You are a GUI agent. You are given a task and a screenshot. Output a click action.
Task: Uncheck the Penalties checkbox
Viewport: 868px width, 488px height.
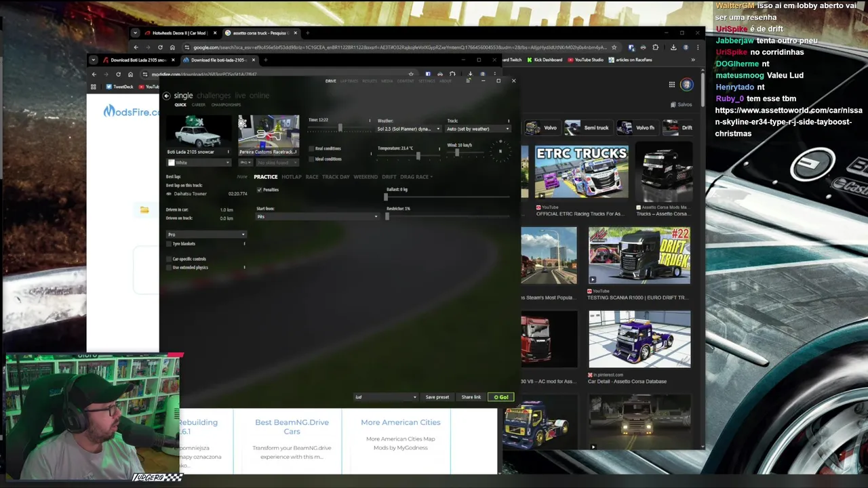[x=259, y=190]
